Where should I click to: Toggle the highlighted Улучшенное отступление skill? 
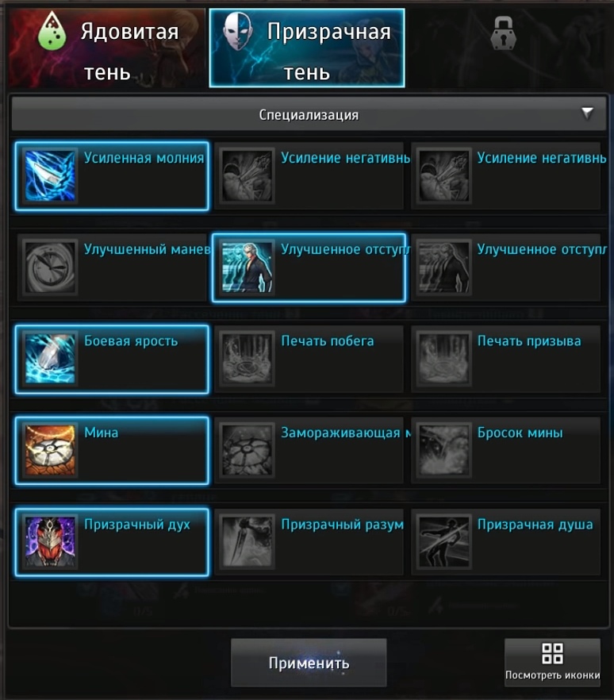click(x=309, y=267)
